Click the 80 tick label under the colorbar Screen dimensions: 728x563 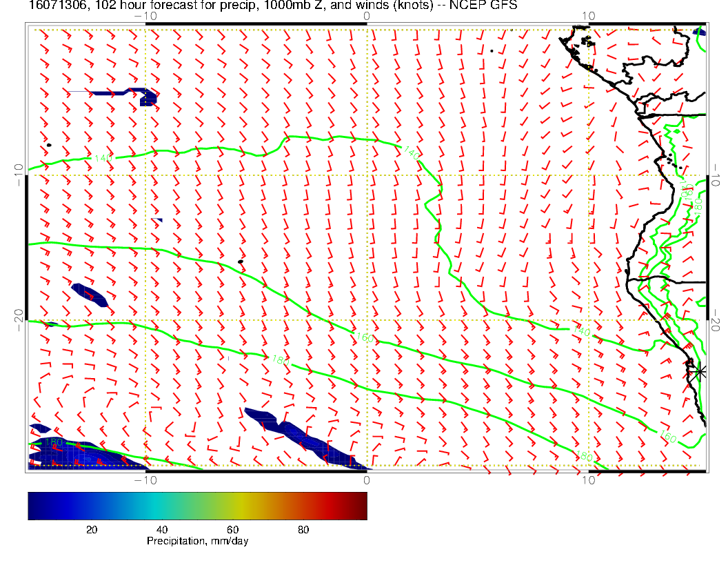pyautogui.click(x=303, y=529)
